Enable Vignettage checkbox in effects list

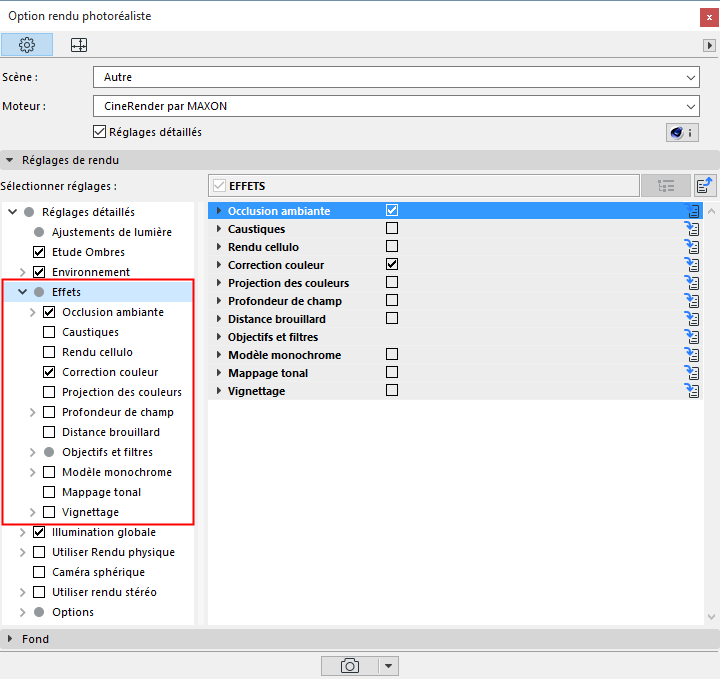click(x=392, y=390)
